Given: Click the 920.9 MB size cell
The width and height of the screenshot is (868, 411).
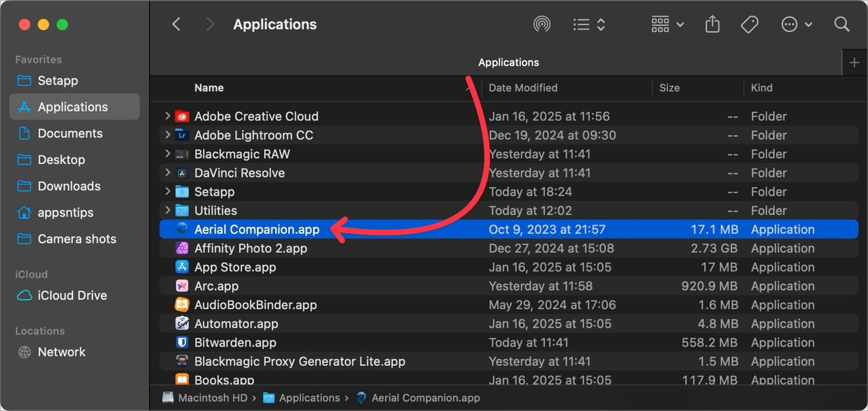Looking at the screenshot, I should (x=709, y=286).
